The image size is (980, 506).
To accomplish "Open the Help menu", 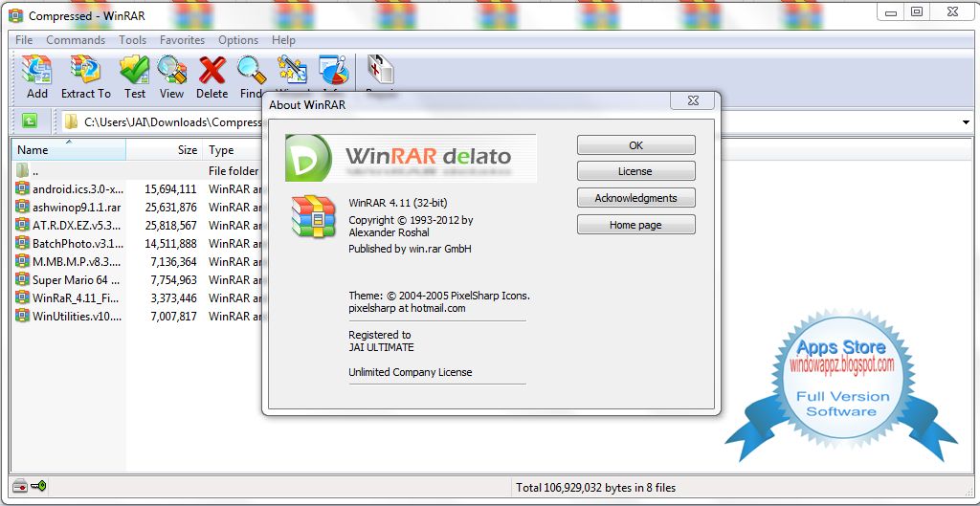I will 283,40.
